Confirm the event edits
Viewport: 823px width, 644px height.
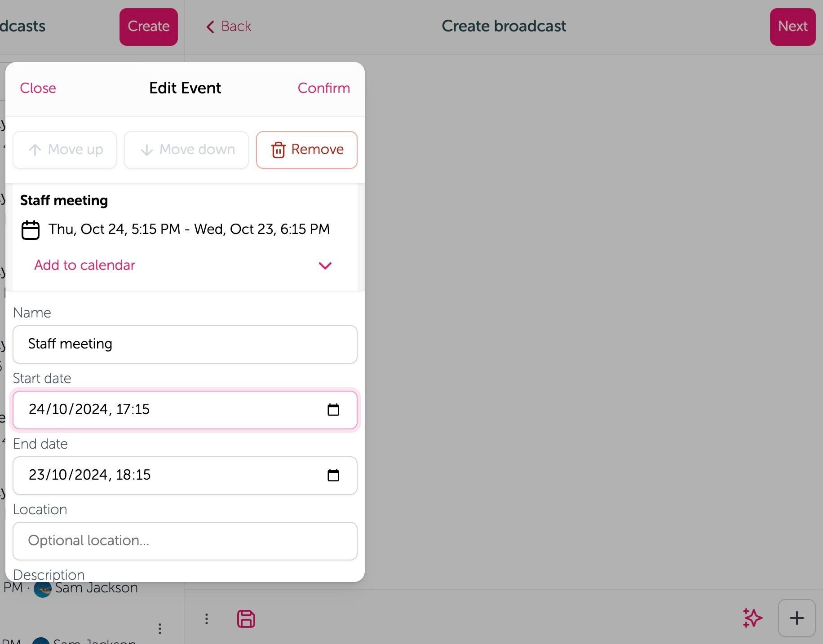324,88
